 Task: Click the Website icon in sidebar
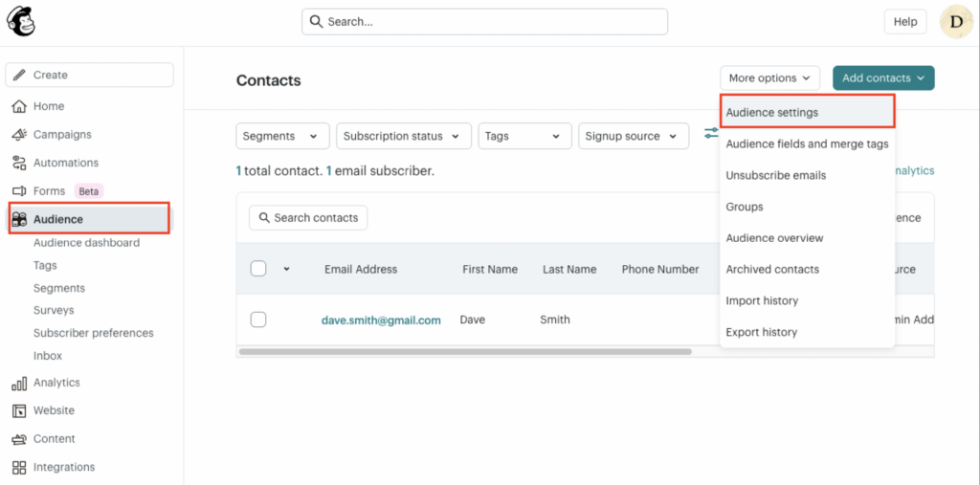tap(19, 410)
